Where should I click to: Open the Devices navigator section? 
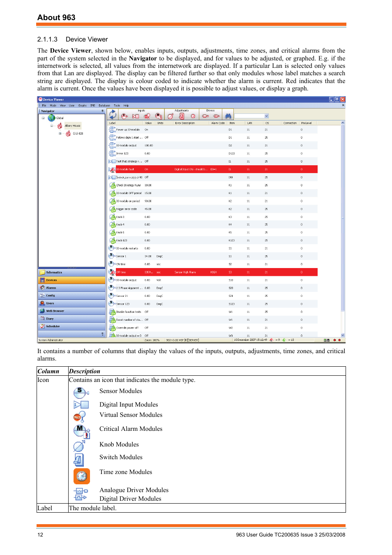(x=71, y=280)
